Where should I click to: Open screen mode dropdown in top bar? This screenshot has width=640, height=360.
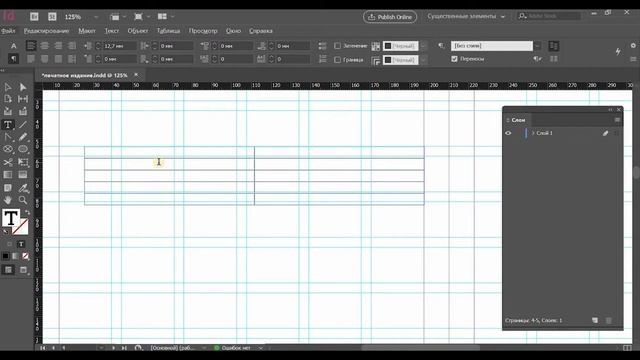[x=141, y=17]
